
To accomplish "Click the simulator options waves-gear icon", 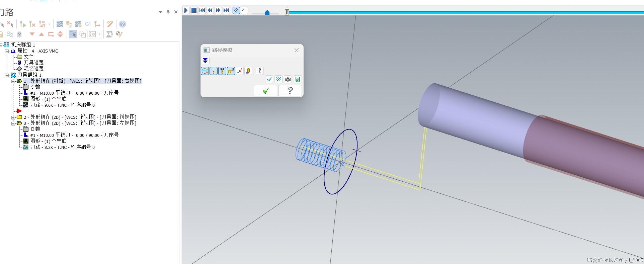I will 78,24.
